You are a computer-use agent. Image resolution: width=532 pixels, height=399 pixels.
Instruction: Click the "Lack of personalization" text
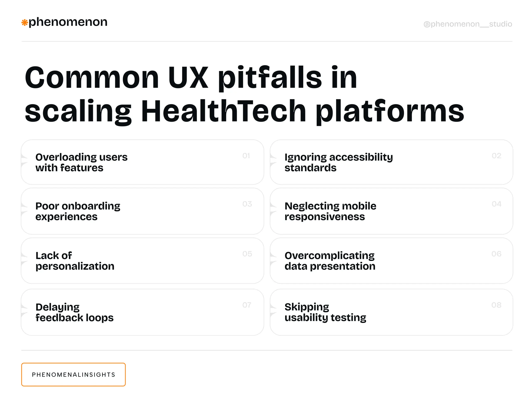tap(75, 261)
